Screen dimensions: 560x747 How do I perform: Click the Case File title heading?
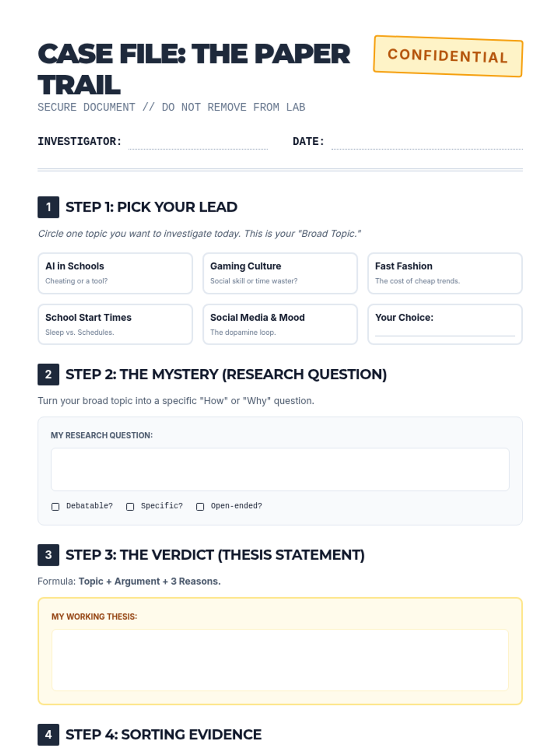pos(194,69)
